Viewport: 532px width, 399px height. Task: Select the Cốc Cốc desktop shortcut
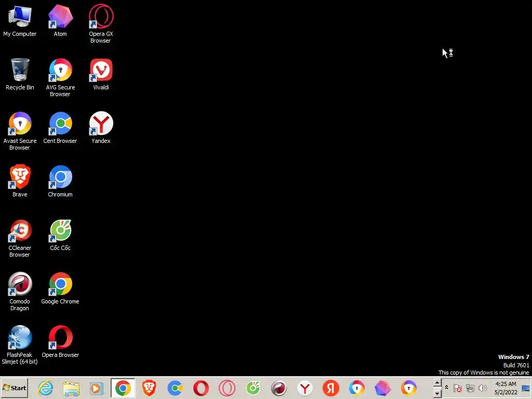click(x=60, y=235)
